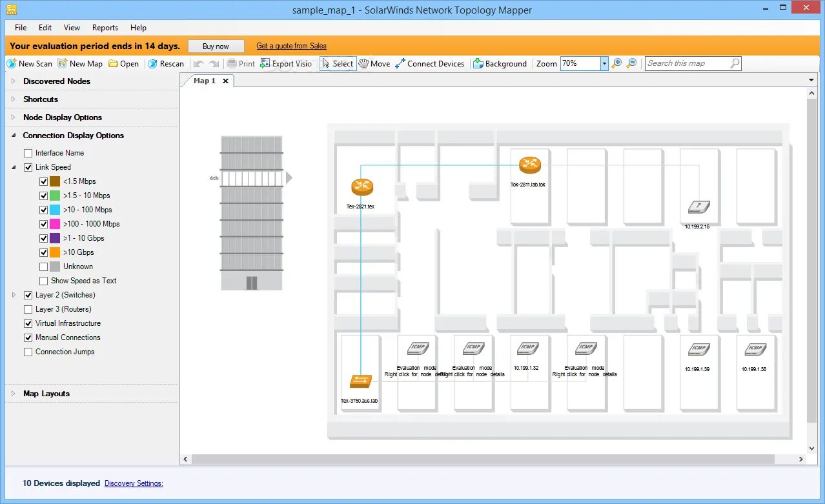Uncheck Virtual Infrastructure
This screenshot has height=504, width=825.
pos(28,323)
